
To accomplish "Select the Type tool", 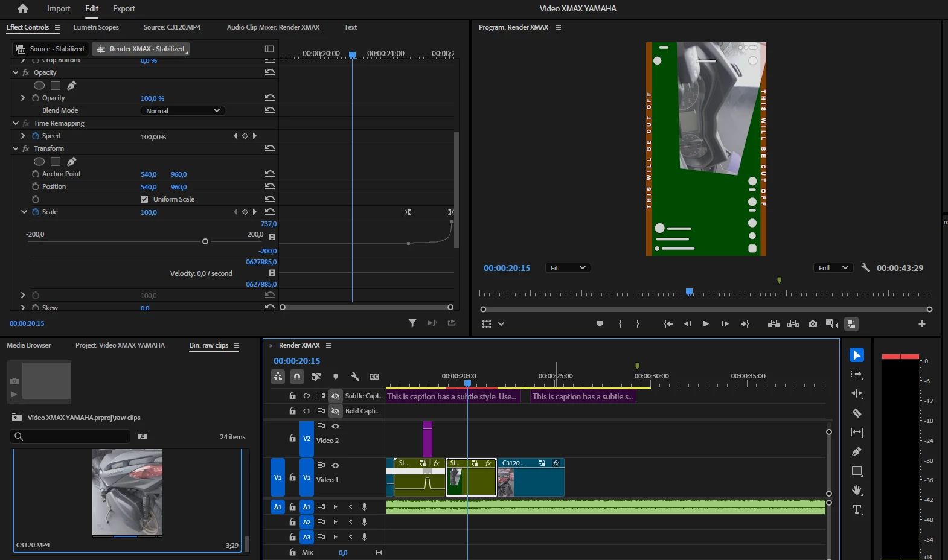I will (x=856, y=509).
